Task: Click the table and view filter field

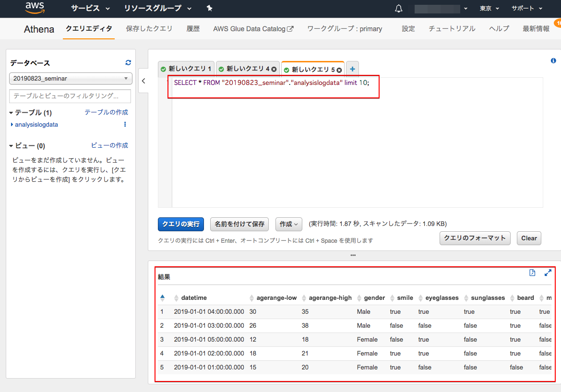Action: [x=70, y=96]
